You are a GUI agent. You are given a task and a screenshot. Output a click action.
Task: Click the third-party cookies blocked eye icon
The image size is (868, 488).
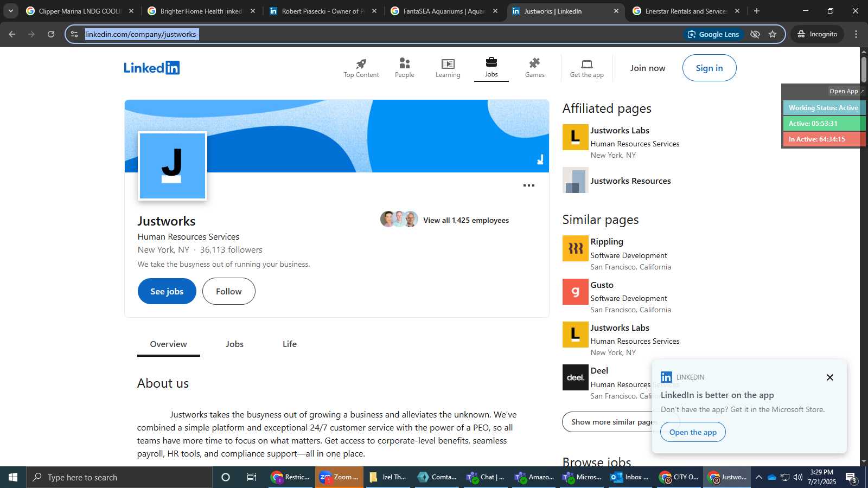755,34
